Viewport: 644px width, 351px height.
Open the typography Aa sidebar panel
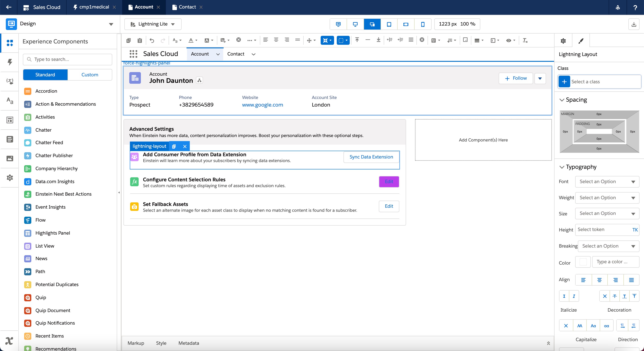pyautogui.click(x=10, y=101)
